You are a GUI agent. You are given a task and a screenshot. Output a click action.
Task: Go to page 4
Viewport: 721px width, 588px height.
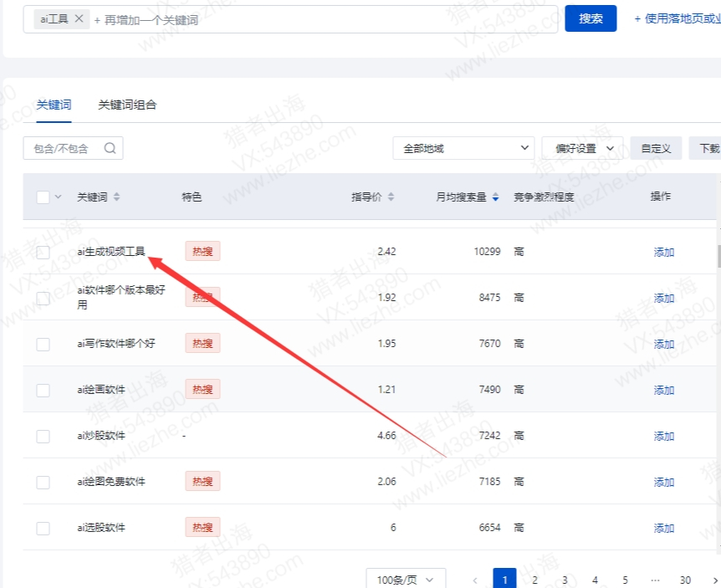coord(595,580)
